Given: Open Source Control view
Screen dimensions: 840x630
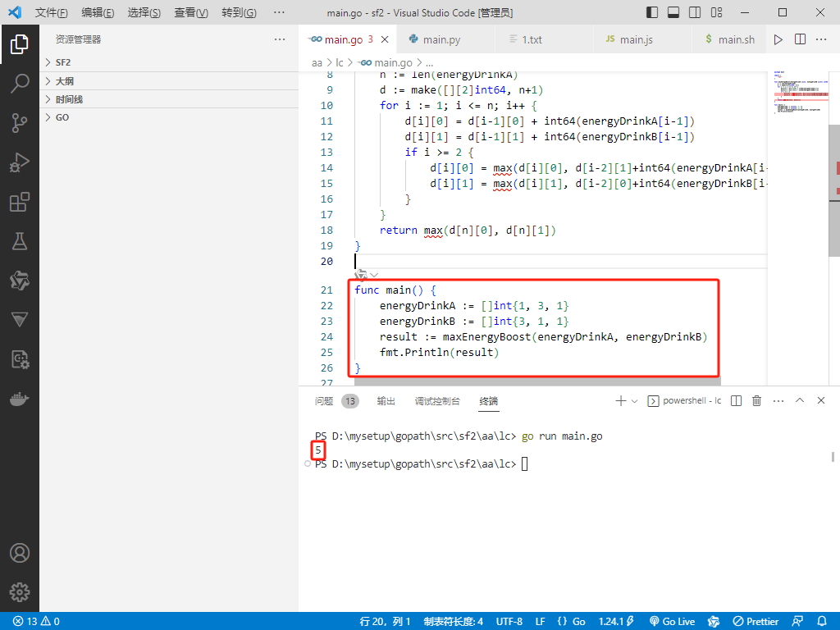Looking at the screenshot, I should [x=20, y=123].
